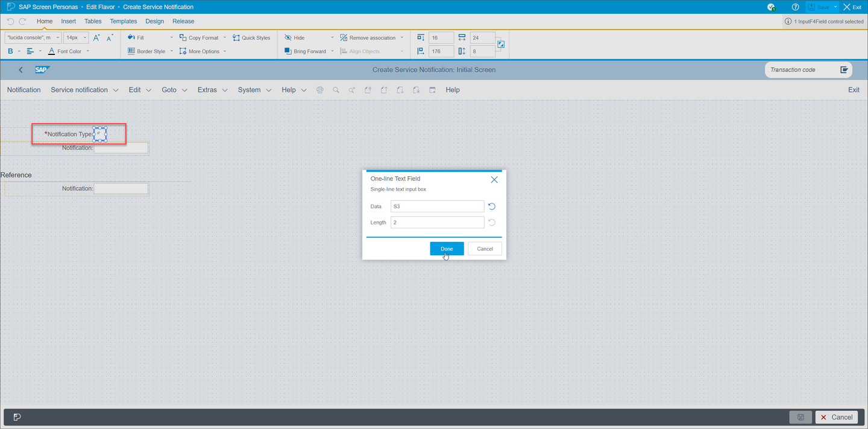Click Exit at the top right
This screenshot has width=868, height=429.
click(852, 7)
